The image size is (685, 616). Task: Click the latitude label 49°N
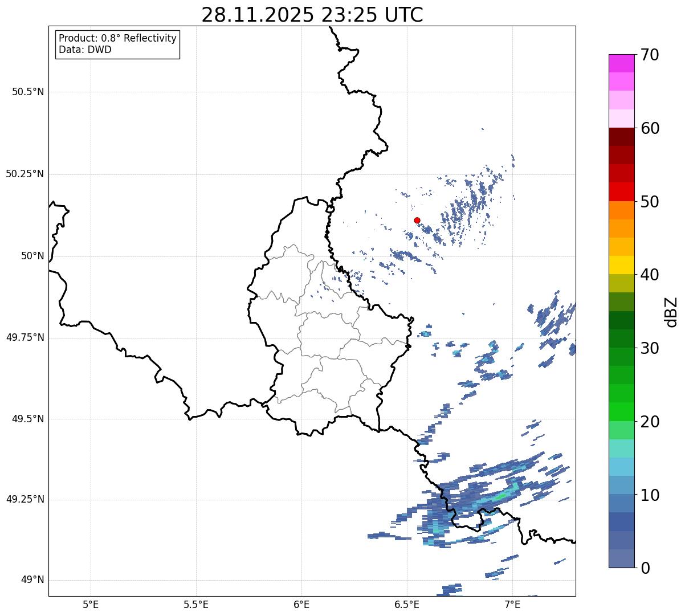click(32, 580)
